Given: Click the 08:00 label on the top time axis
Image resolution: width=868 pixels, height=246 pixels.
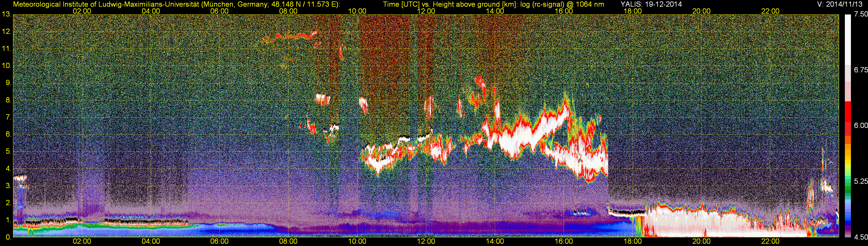Looking at the screenshot, I should pyautogui.click(x=288, y=11).
